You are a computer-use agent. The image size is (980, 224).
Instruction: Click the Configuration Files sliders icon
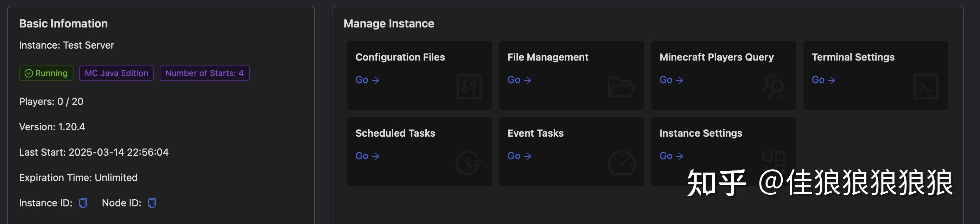[x=469, y=87]
